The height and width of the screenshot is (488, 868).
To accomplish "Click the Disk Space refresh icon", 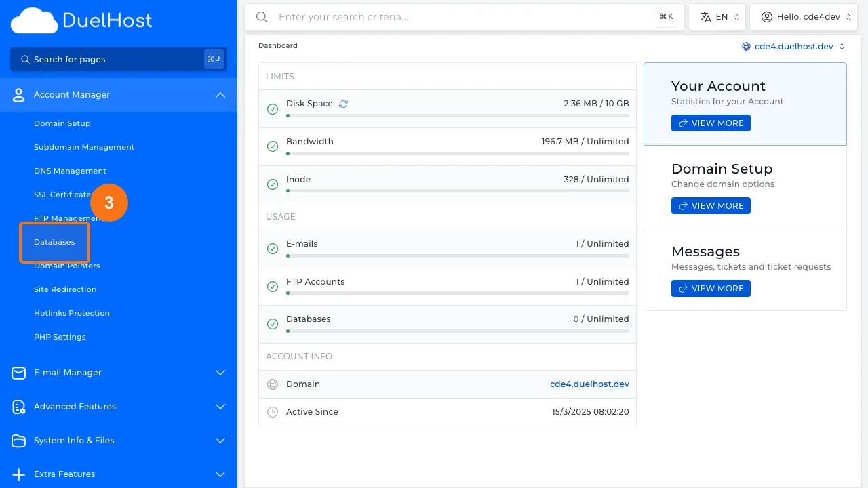I will click(x=343, y=104).
